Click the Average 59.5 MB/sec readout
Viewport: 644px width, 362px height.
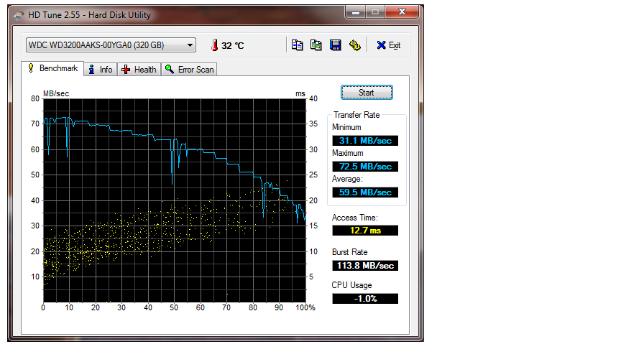tap(364, 192)
